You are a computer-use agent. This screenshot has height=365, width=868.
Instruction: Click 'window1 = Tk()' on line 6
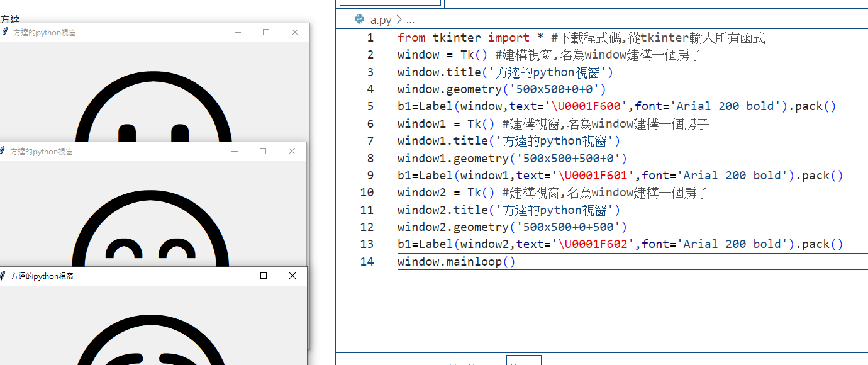pos(446,124)
